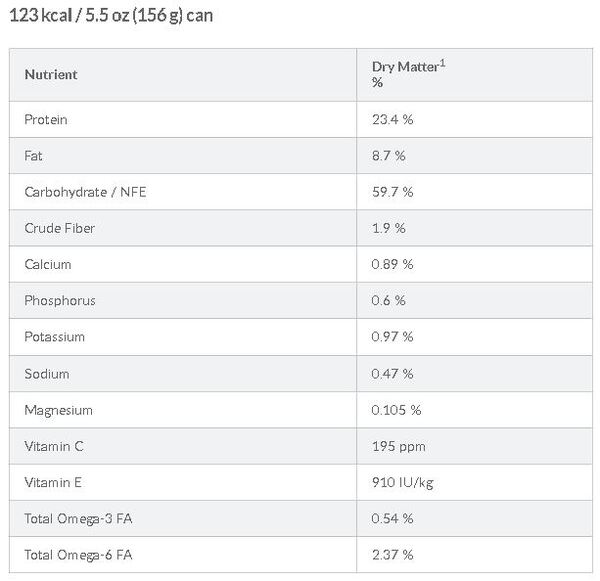Click the Magnesium value 0.105 %
This screenshot has height=581, width=600.
(x=396, y=410)
